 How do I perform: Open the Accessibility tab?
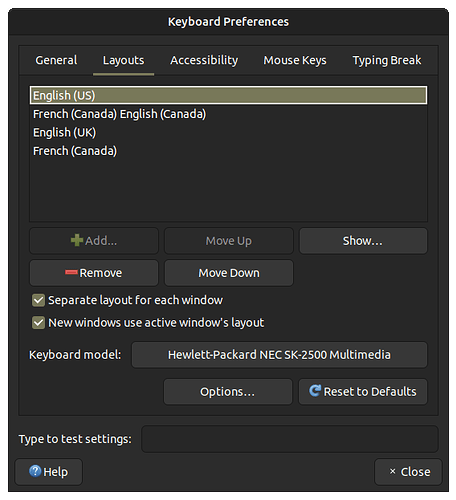coord(204,60)
